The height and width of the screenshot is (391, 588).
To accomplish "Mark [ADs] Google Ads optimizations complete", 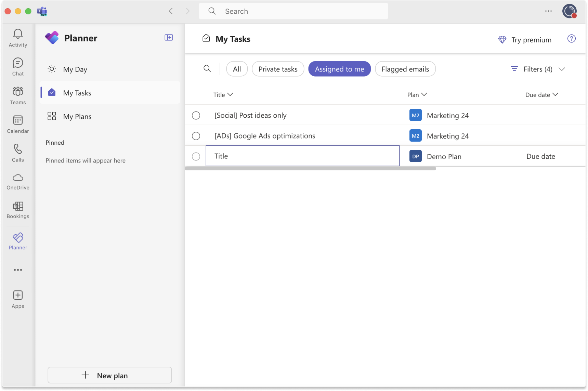I will coord(196,136).
